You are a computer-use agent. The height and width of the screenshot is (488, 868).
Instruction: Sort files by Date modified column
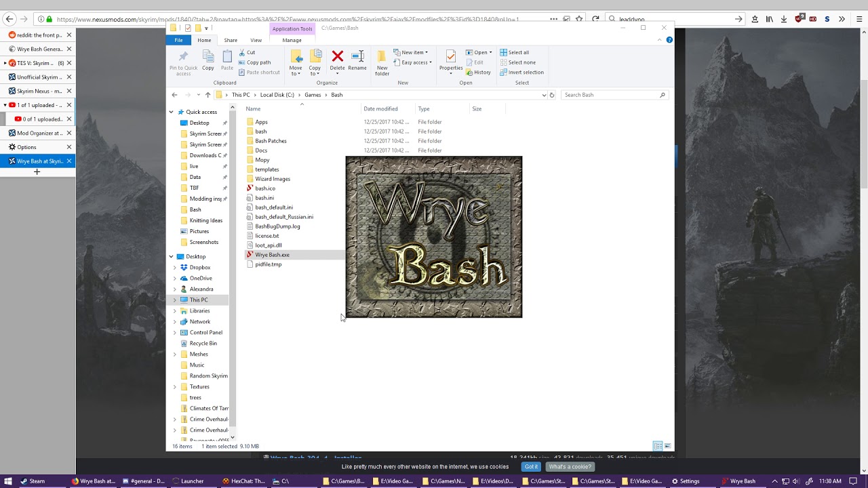pyautogui.click(x=380, y=108)
